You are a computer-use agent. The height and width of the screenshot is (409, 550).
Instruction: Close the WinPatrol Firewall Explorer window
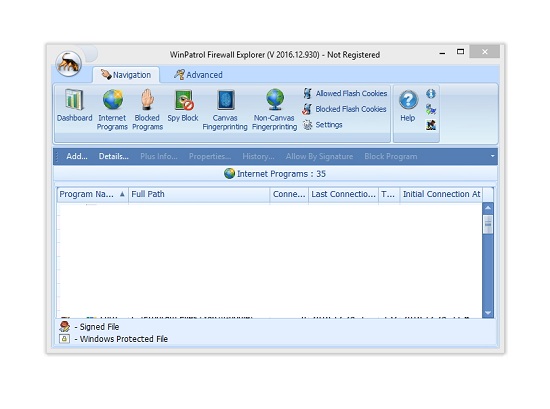[x=484, y=52]
